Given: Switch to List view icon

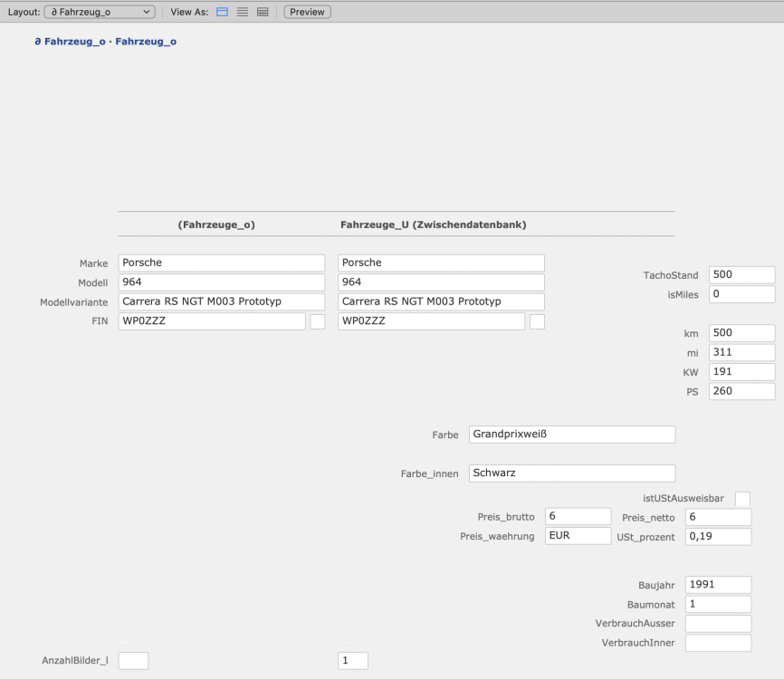Looking at the screenshot, I should pos(243,12).
